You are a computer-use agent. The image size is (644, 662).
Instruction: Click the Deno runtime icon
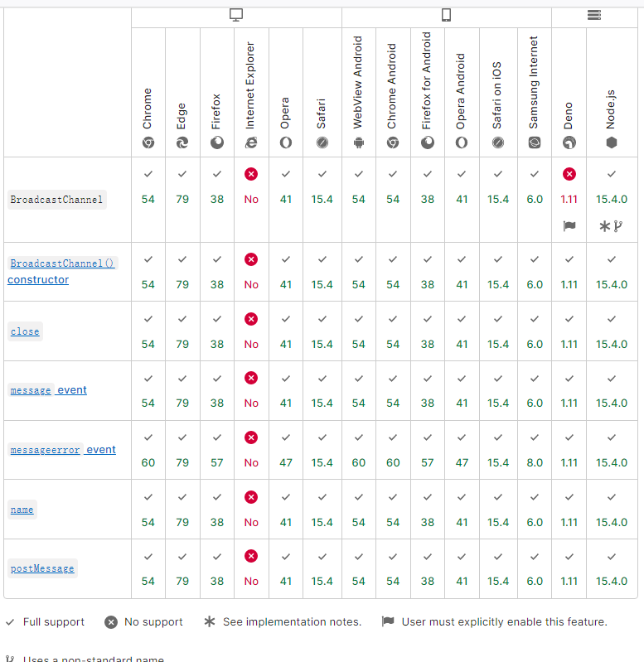pos(569,143)
